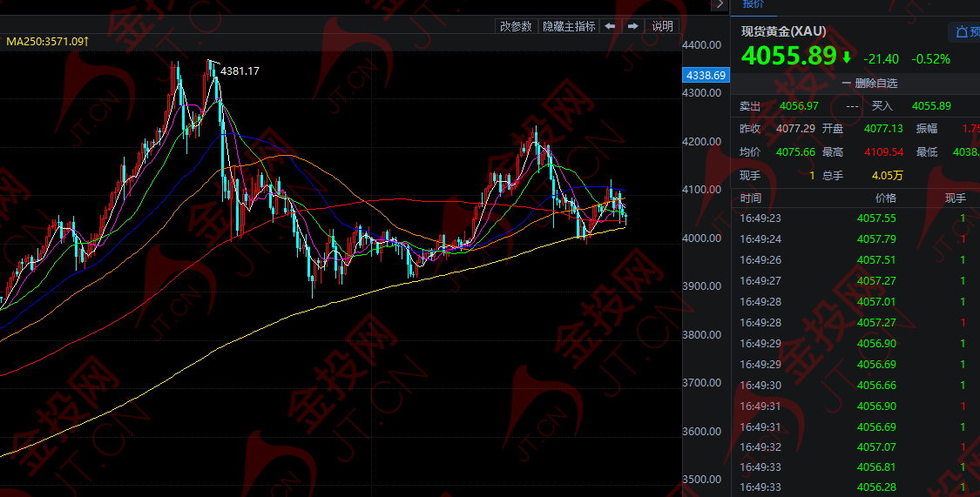Click the -0.52% percent change
Screen dimensions: 980x497
(x=930, y=59)
